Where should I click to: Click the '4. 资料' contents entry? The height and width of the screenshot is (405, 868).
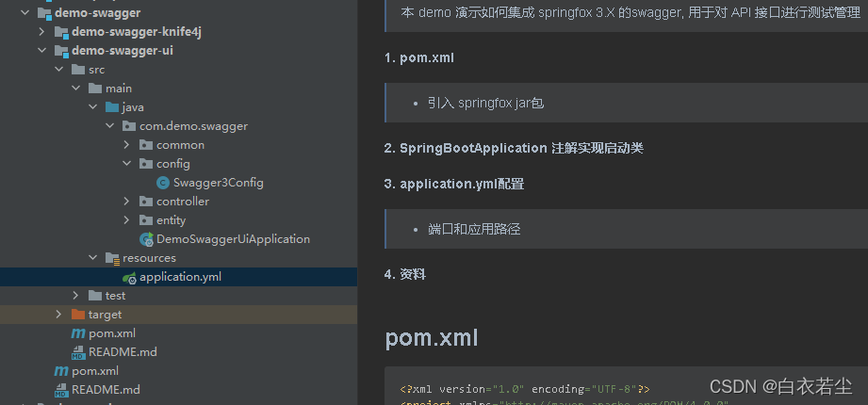(x=405, y=274)
